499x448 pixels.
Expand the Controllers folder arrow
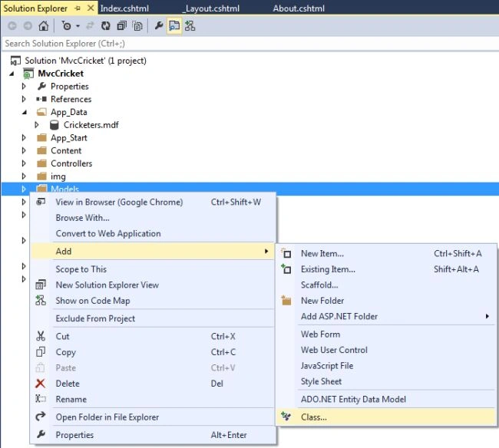tap(24, 163)
